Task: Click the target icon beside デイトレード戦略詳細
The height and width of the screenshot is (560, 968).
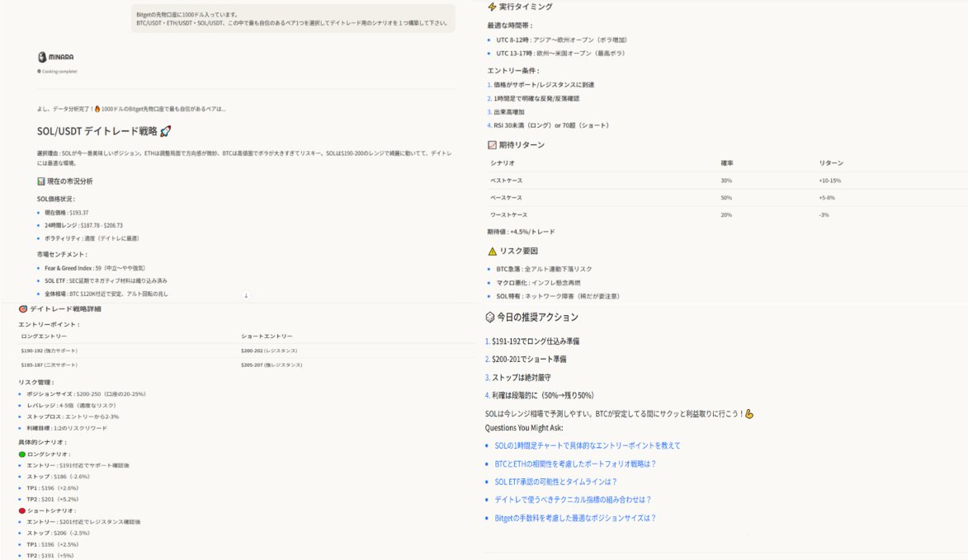Action: pos(23,309)
